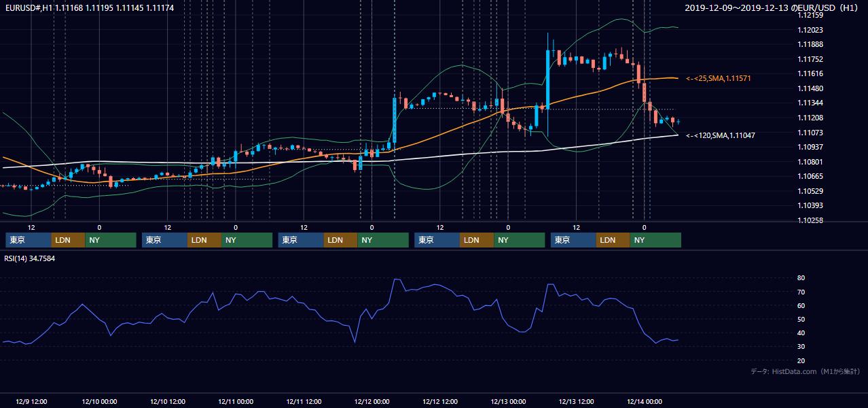This screenshot has width=868, height=408.
Task: Select the 12/11 12:00 time axis label
Action: [x=304, y=401]
